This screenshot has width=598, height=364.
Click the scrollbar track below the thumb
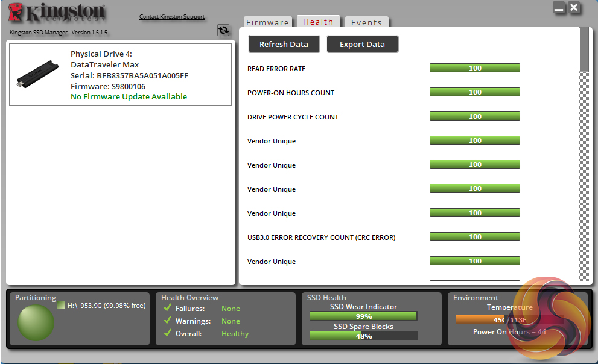(x=584, y=176)
